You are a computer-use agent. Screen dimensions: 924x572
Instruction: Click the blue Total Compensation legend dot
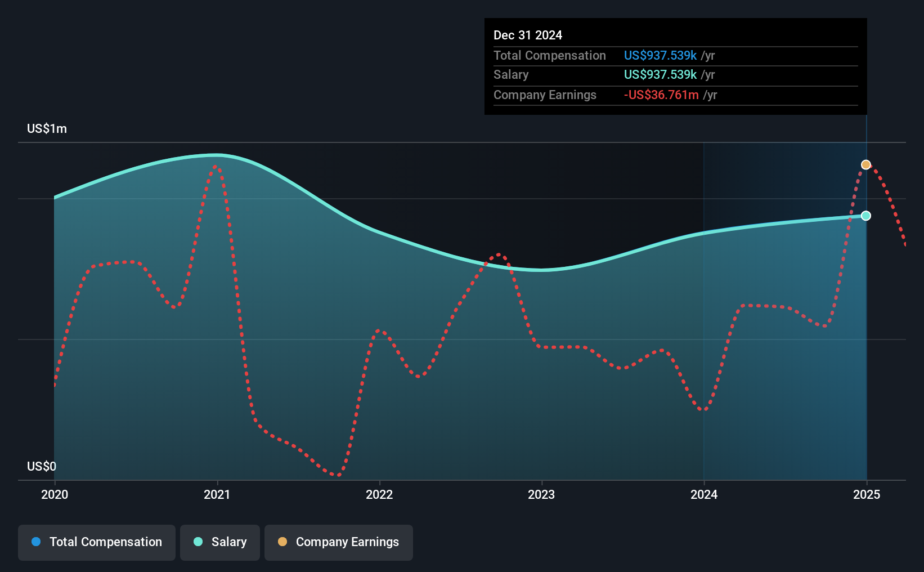pyautogui.click(x=36, y=542)
